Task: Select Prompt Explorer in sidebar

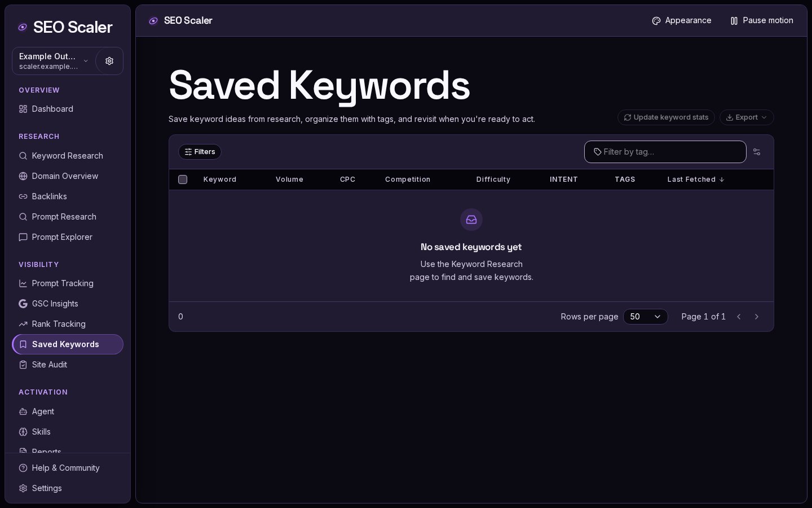Action: point(68,237)
